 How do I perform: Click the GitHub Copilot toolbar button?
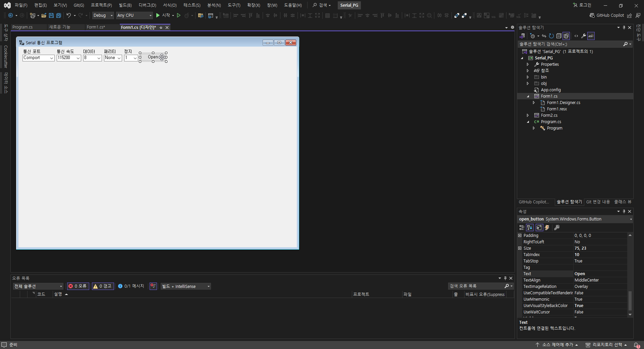click(607, 15)
